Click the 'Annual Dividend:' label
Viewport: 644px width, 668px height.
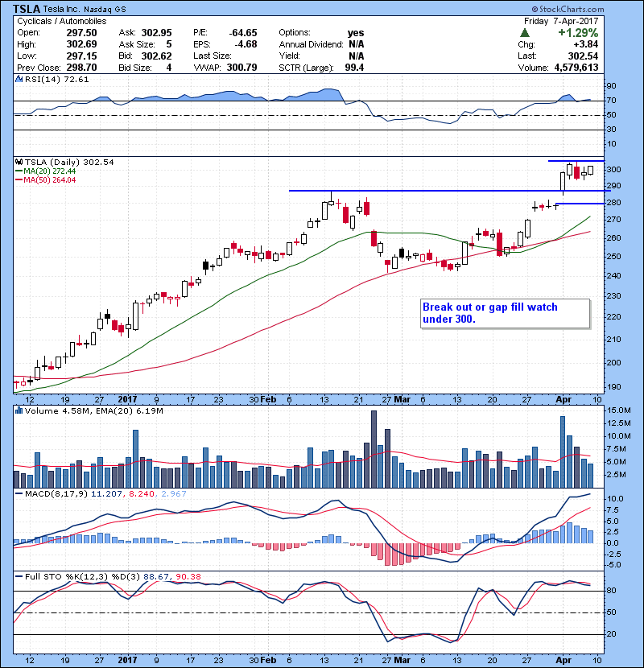pos(311,44)
